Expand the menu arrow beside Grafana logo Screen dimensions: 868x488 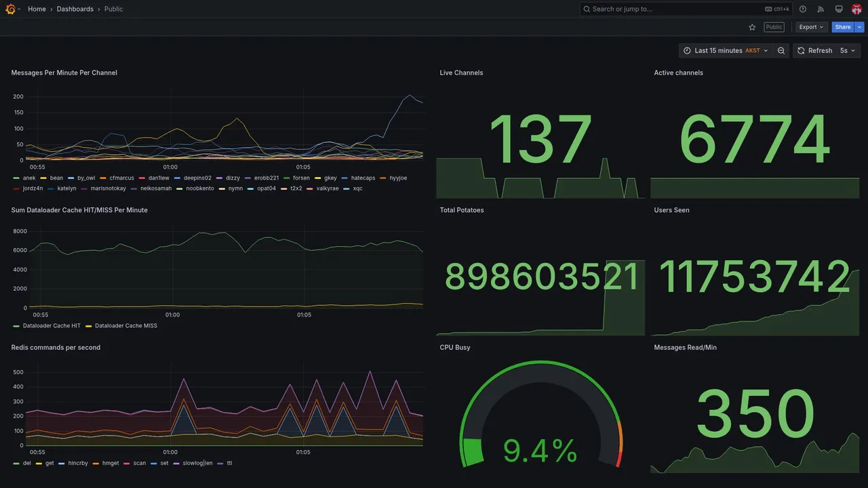(19, 9)
